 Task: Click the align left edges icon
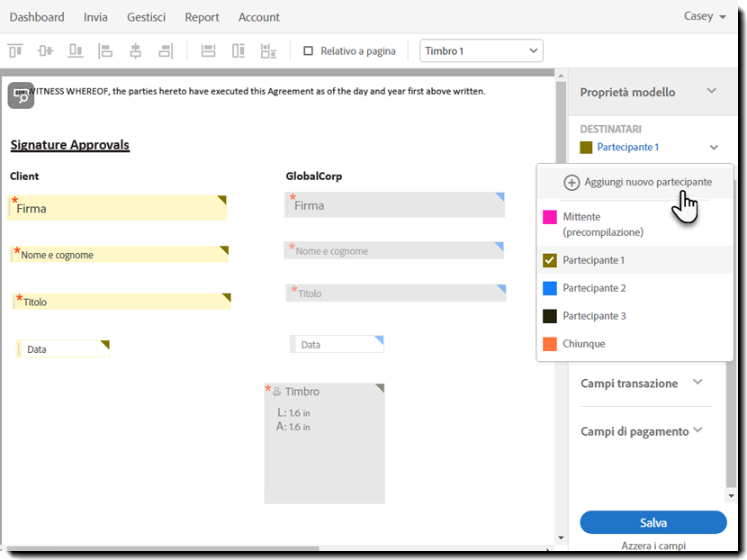coord(105,51)
